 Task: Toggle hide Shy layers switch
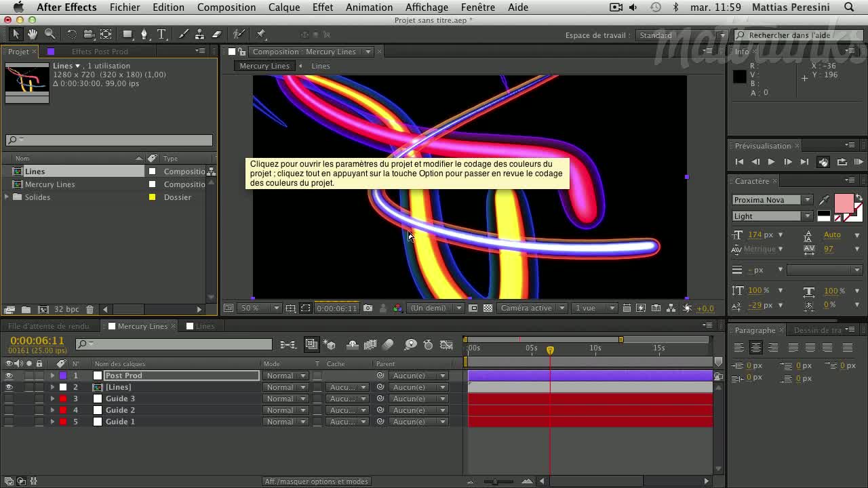[352, 345]
